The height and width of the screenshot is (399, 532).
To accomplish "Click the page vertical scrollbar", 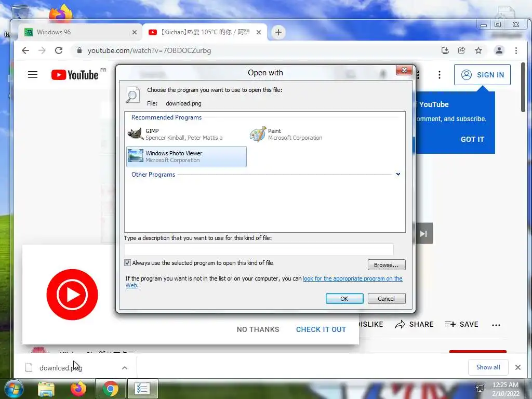I will (x=523, y=87).
